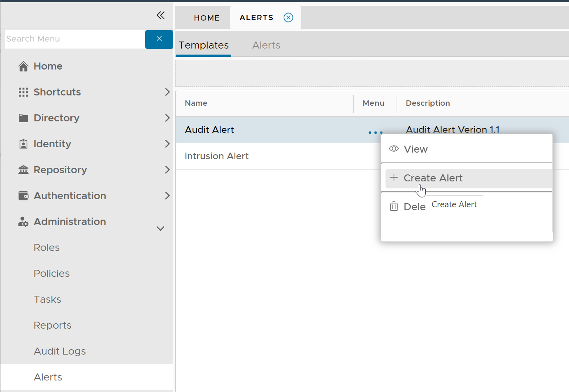This screenshot has width=569, height=392.
Task: Click the Identity badge icon
Action: pyautogui.click(x=23, y=144)
